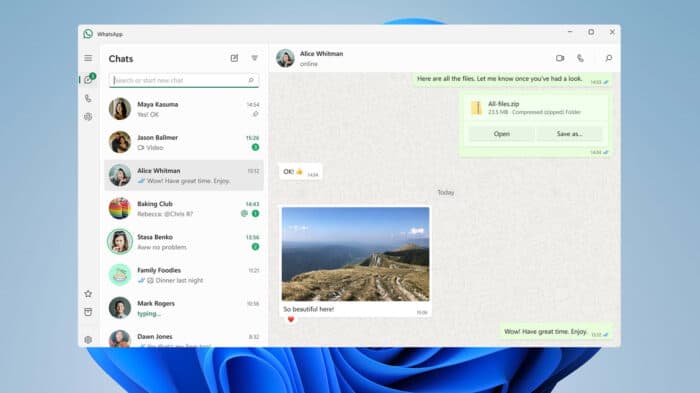Open the Calls tab in sidebar

pyautogui.click(x=88, y=99)
